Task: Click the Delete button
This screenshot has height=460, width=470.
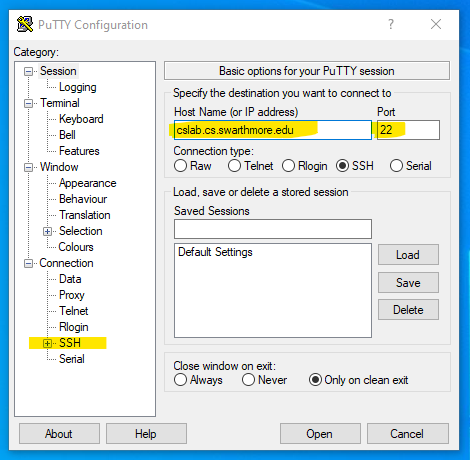Action: tap(408, 310)
